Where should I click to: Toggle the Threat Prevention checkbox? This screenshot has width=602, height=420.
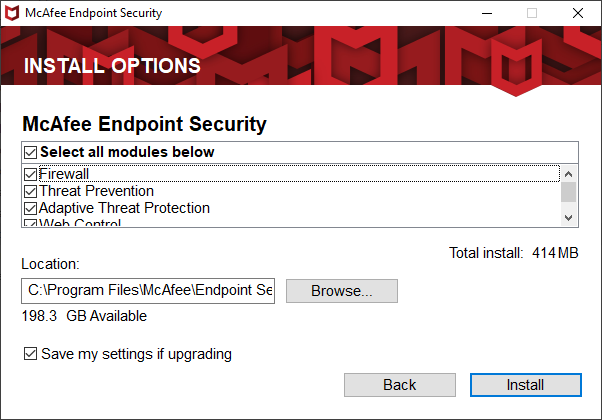pos(30,191)
